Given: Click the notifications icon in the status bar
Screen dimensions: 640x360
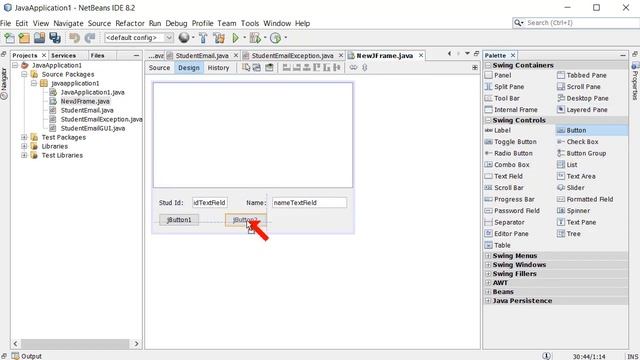Looking at the screenshot, I should (547, 356).
